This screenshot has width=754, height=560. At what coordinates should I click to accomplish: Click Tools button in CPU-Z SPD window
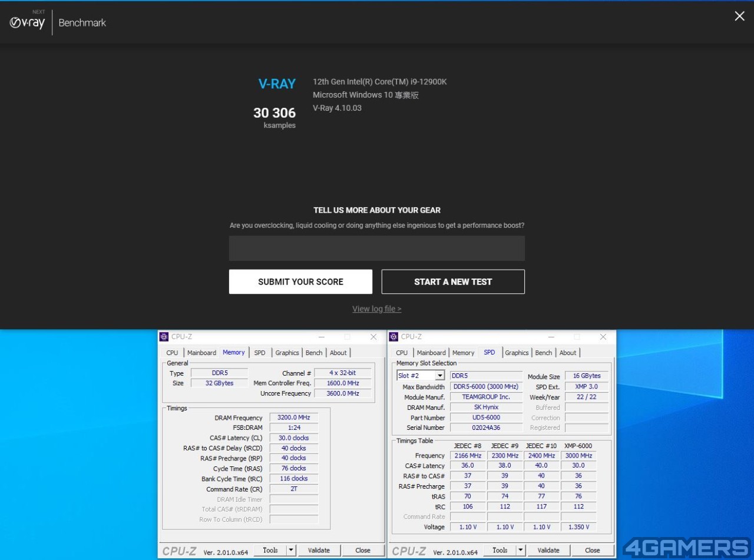point(500,550)
